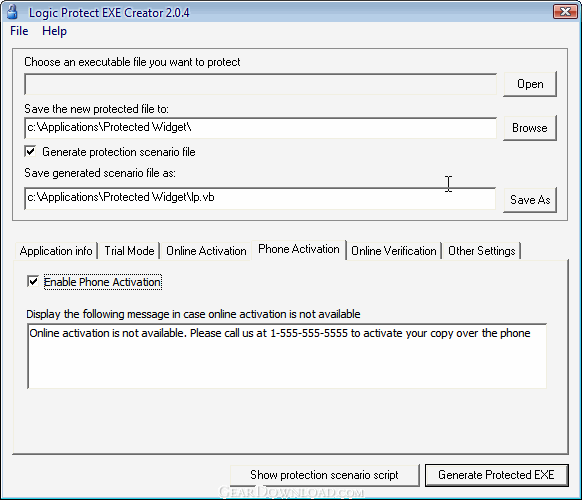The height and width of the screenshot is (500, 582).
Task: Close the Logic Protect EXE Creator window
Action: click(565, 12)
